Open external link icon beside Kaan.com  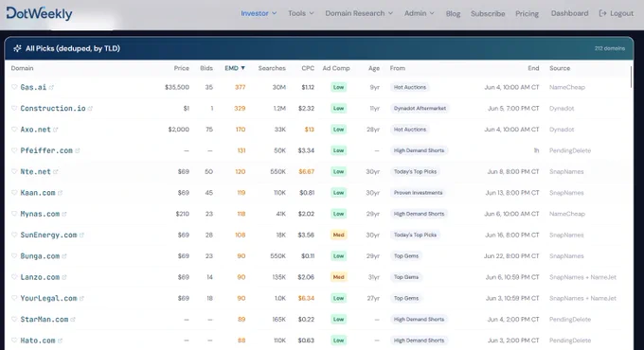[x=60, y=193]
